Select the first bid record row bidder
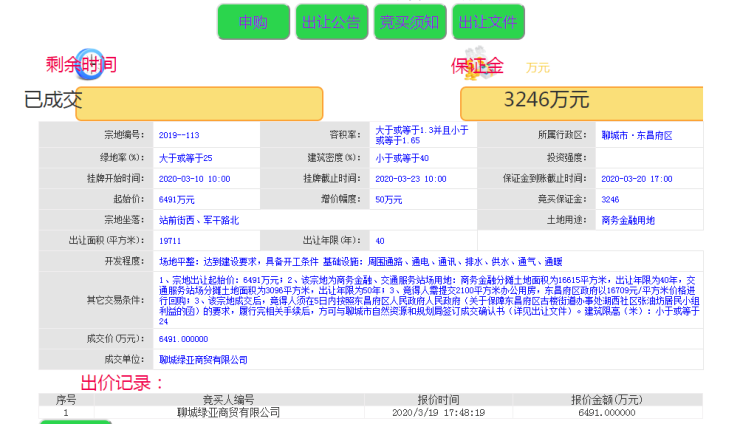 (x=228, y=412)
